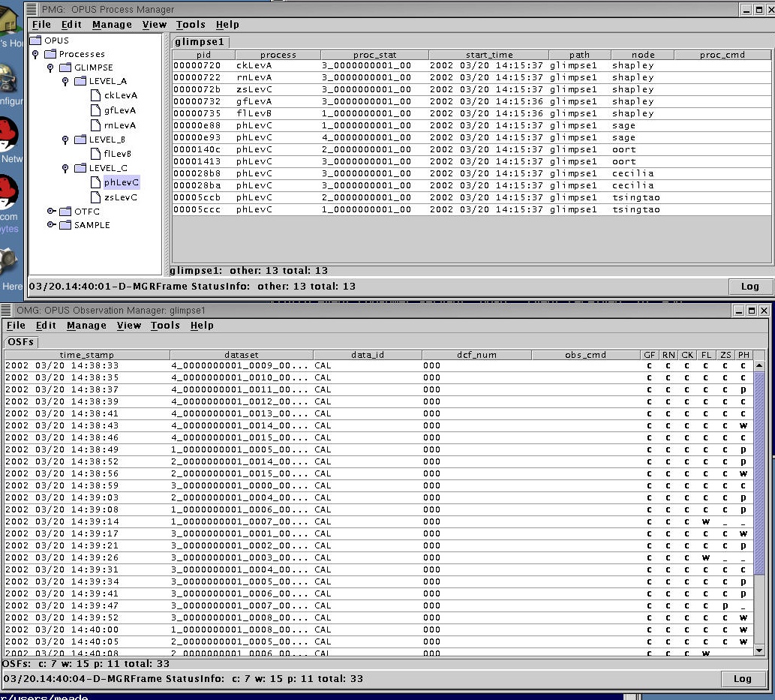Sort by the pid column header

(x=203, y=55)
